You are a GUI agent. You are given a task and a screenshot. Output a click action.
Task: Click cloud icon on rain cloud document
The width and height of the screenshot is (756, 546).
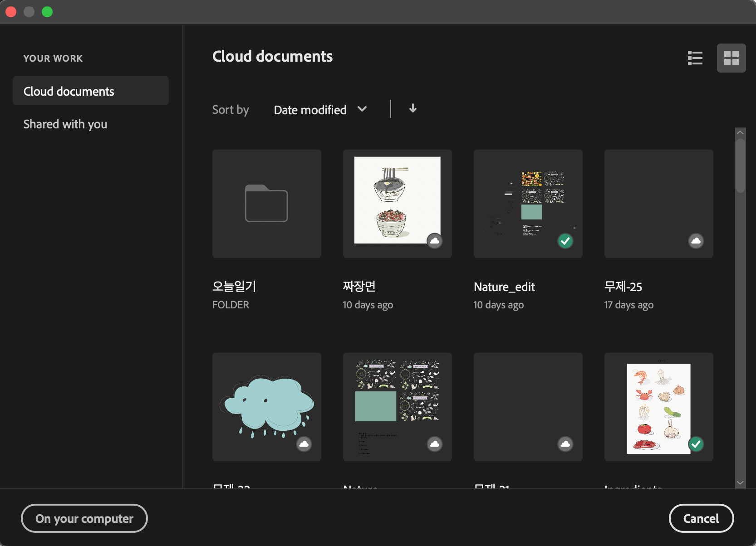[304, 444]
